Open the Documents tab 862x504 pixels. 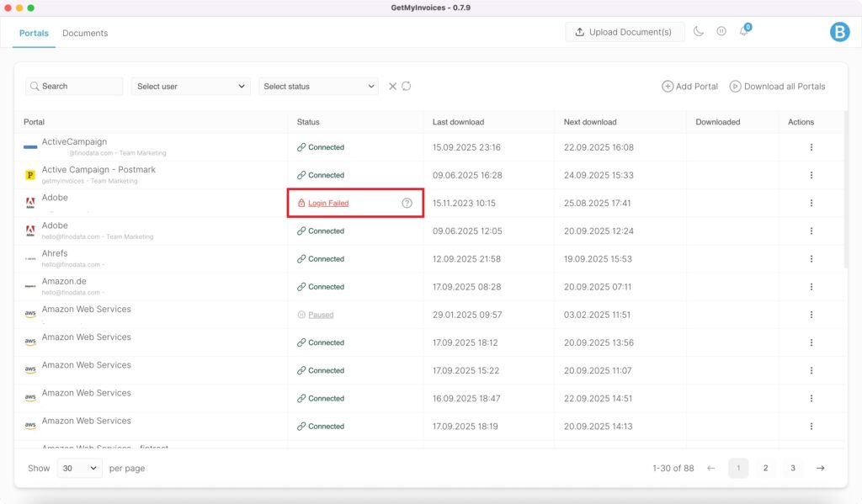(x=85, y=33)
